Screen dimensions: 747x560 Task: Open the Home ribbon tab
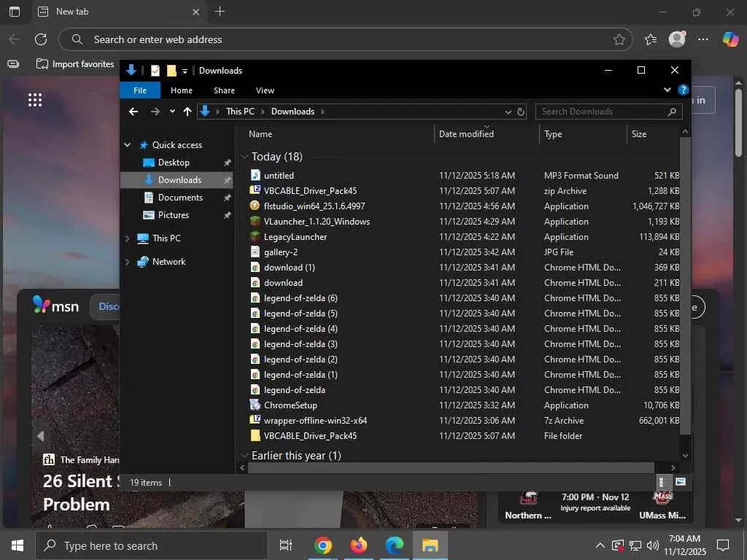(182, 90)
